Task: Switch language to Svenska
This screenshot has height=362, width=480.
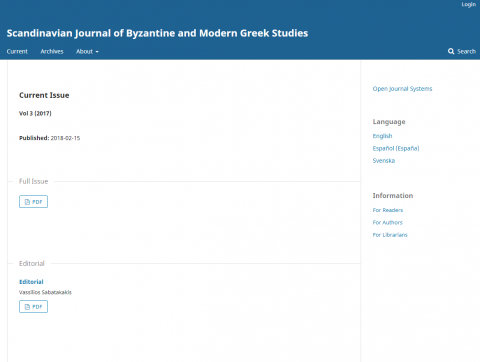Action: (384, 161)
